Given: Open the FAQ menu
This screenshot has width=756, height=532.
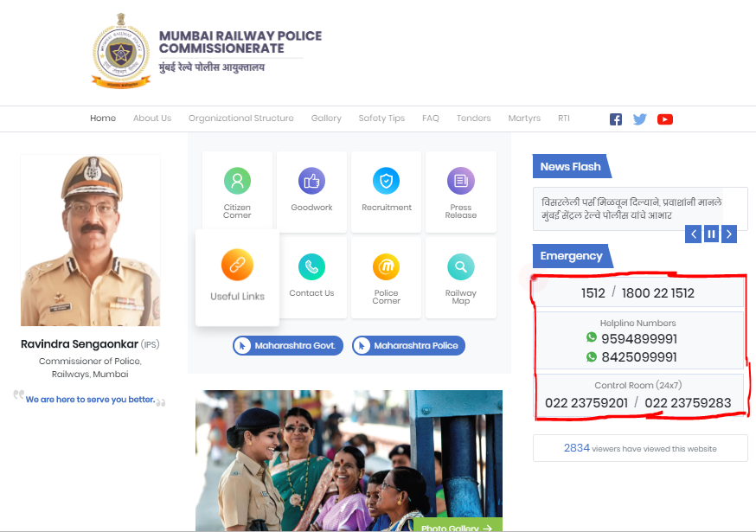Looking at the screenshot, I should [431, 119].
